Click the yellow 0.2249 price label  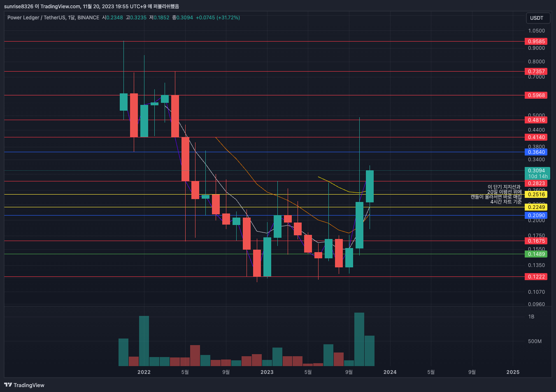(x=536, y=207)
